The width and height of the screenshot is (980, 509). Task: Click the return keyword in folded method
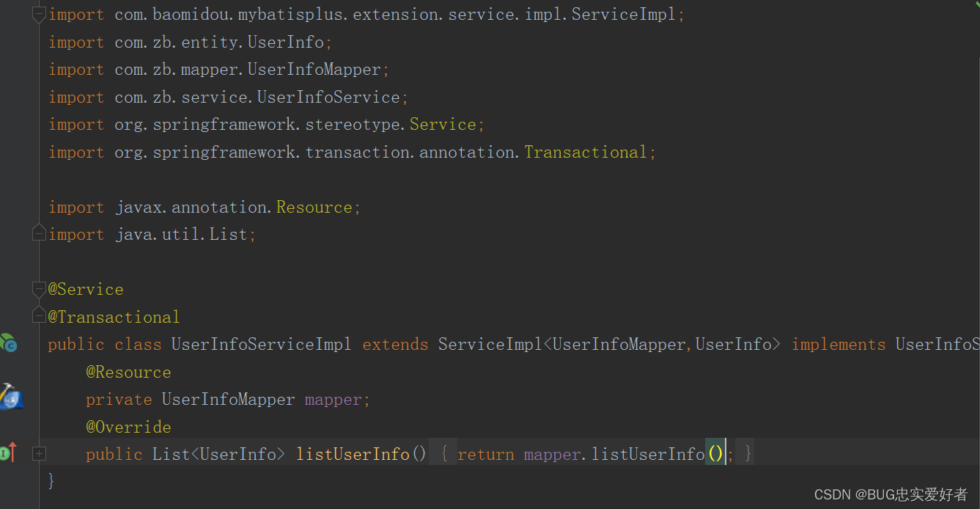coord(486,455)
